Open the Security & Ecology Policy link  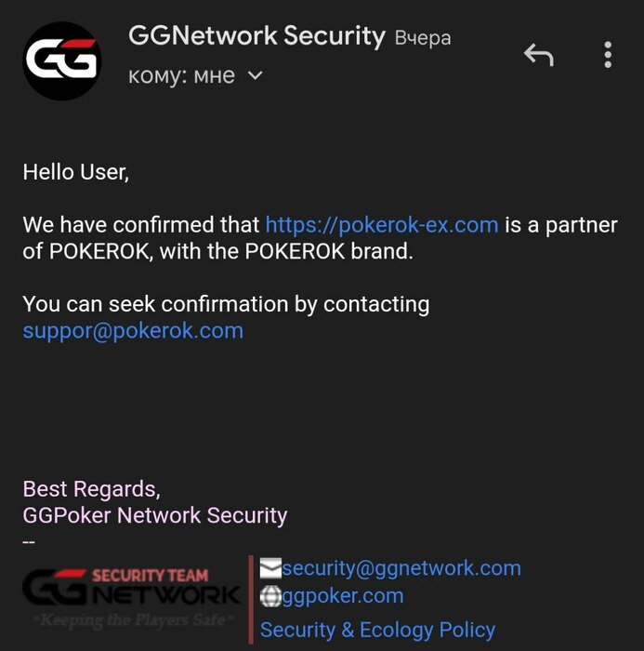pos(377,630)
